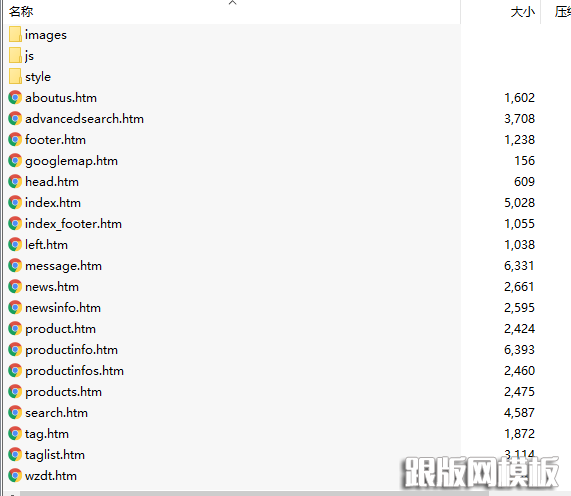
Task: Select the style folder icon
Action: point(15,76)
